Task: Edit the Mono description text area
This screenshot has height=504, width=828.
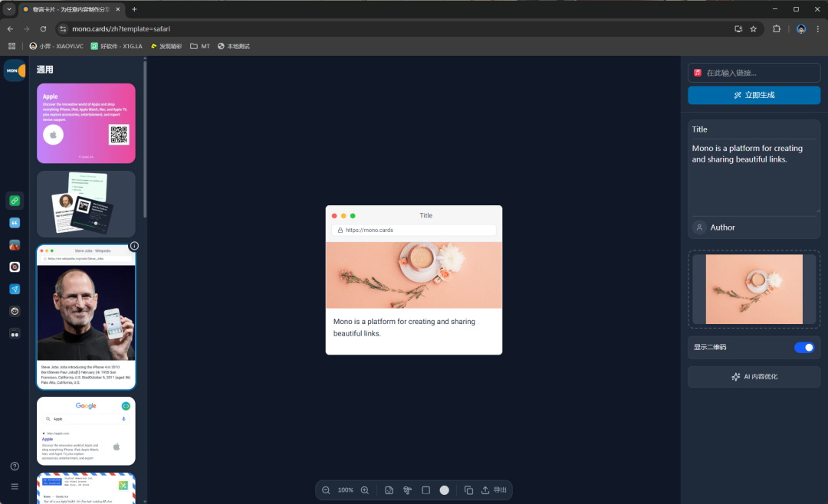Action: pyautogui.click(x=754, y=177)
